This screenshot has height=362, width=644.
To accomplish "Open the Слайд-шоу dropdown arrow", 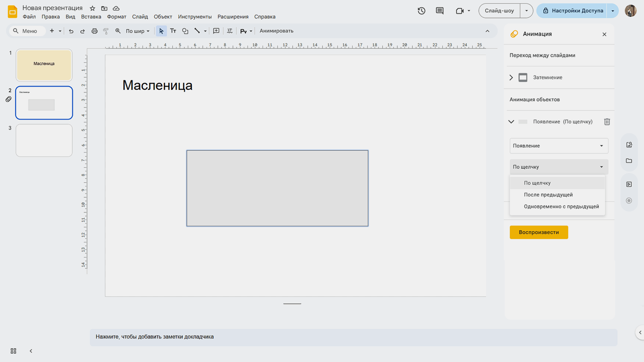I will coord(526,11).
